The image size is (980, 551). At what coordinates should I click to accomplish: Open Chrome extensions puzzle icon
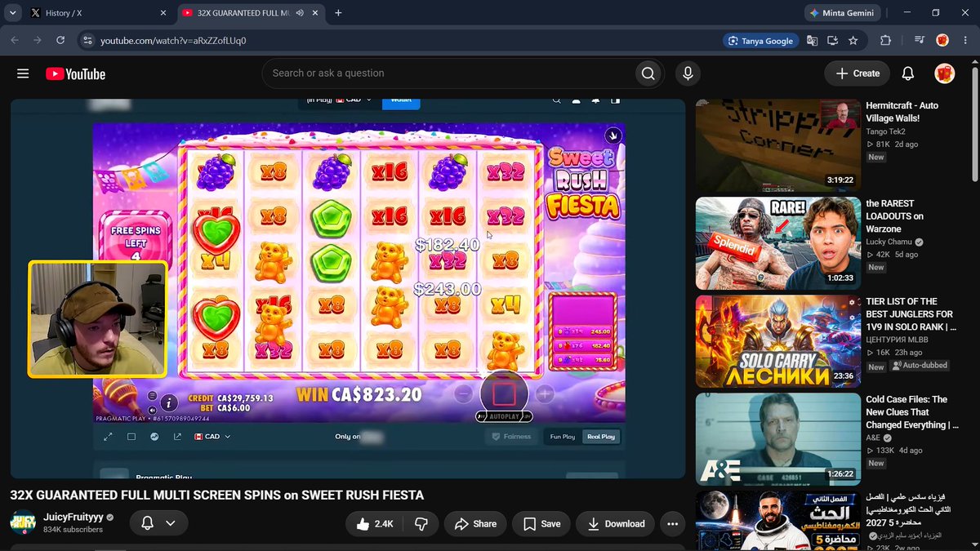click(885, 40)
